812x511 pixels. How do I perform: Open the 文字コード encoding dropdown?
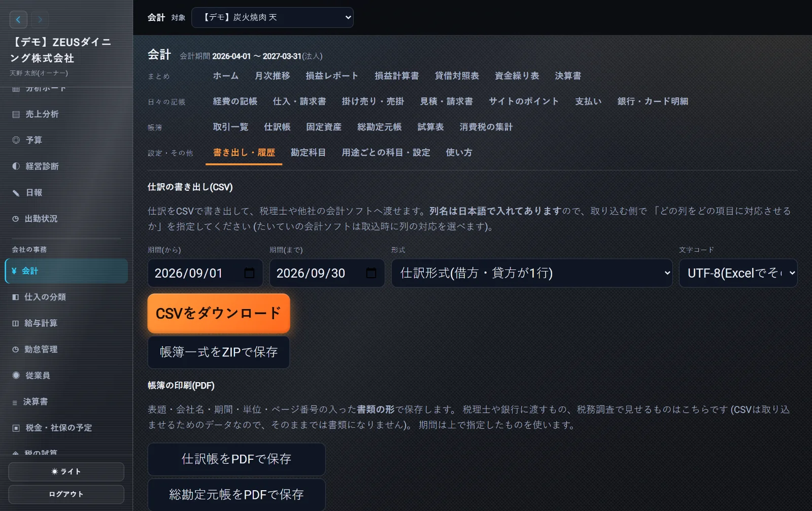click(x=738, y=273)
